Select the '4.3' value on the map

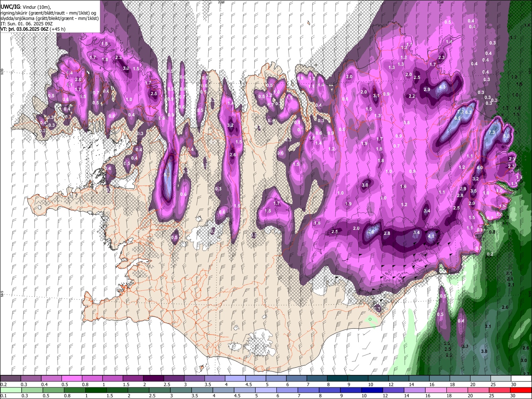[442, 87]
